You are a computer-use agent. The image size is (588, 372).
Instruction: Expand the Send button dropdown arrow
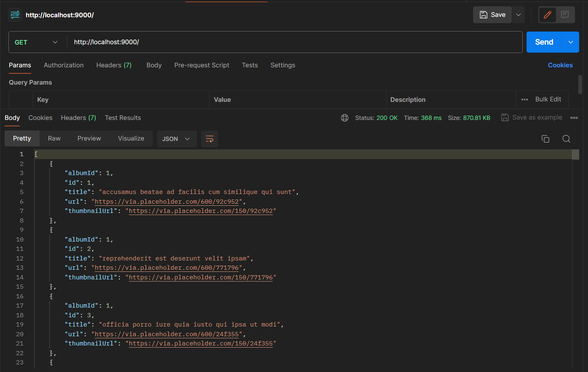(x=571, y=42)
